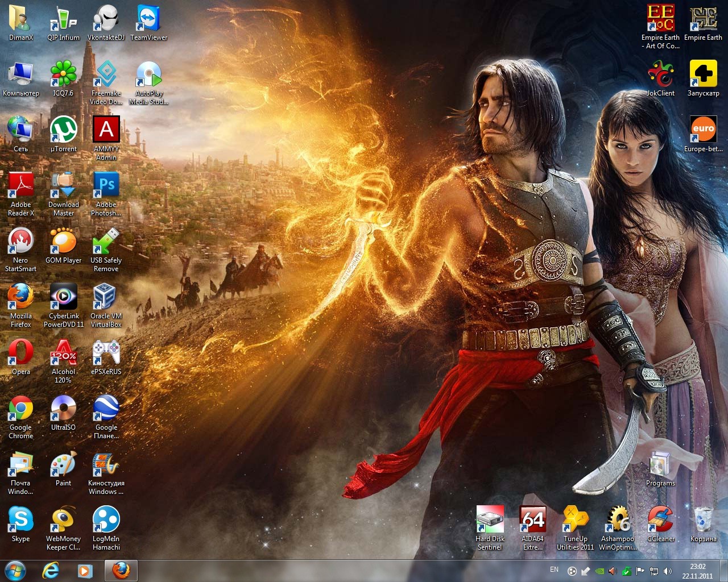Open Empire Earth Art Of Conquest
Screen dimensions: 728x582
click(x=660, y=27)
